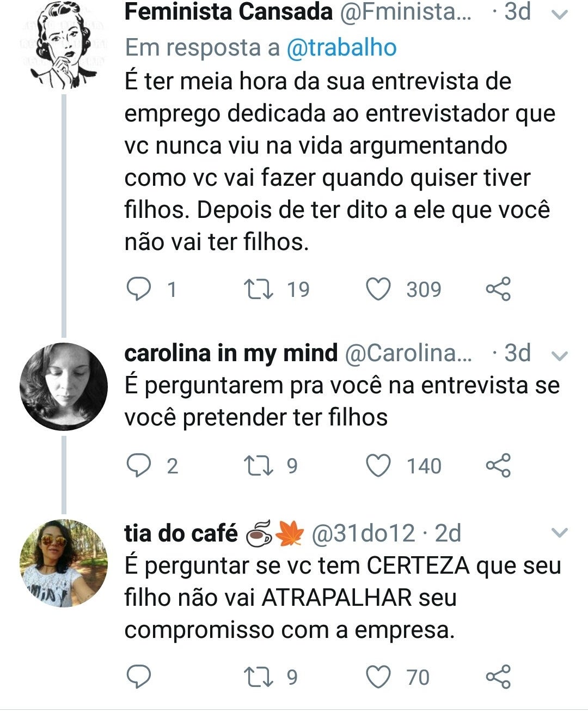The height and width of the screenshot is (724, 588).
Task: Retweet Feminista Cansada's tweet
Action: pyautogui.click(x=258, y=289)
